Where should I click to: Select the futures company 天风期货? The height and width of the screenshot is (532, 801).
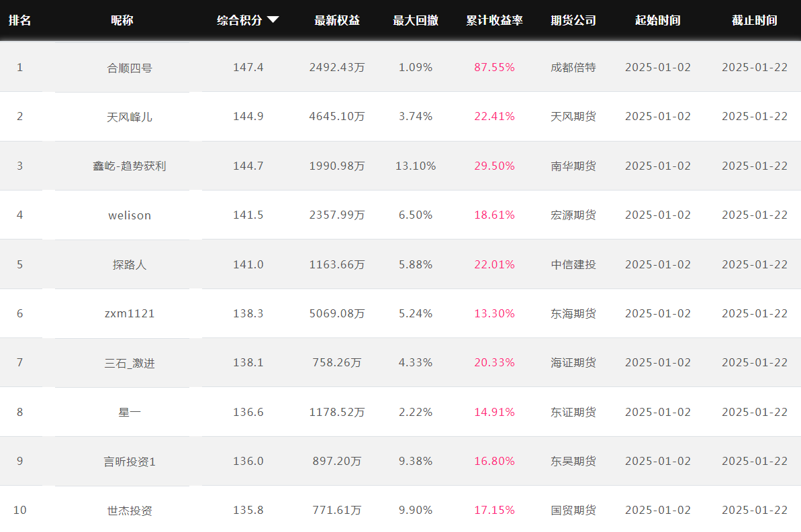click(573, 117)
